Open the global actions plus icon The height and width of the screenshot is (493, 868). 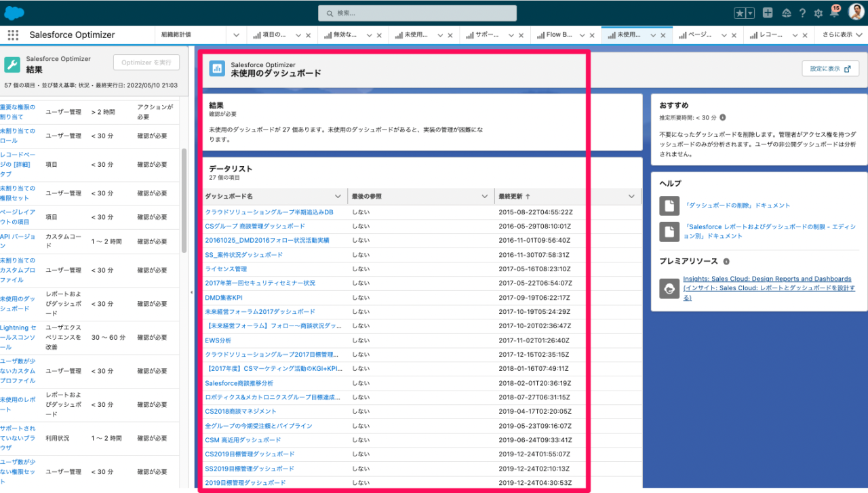(x=768, y=13)
